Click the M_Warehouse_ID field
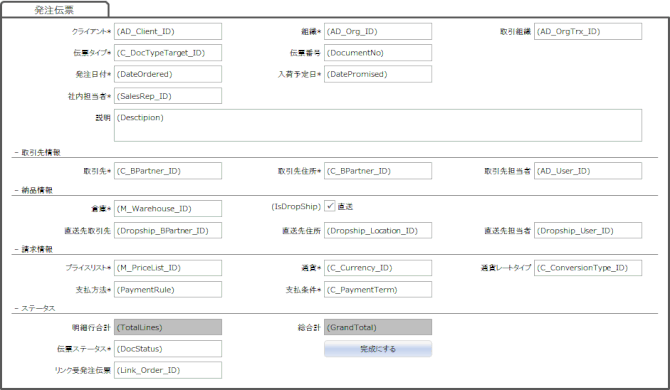 point(168,208)
